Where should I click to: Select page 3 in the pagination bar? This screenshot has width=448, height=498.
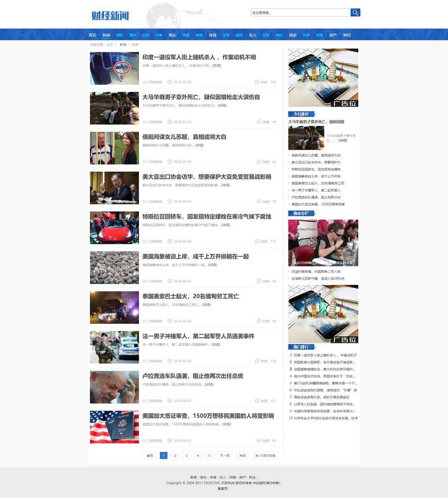click(186, 456)
